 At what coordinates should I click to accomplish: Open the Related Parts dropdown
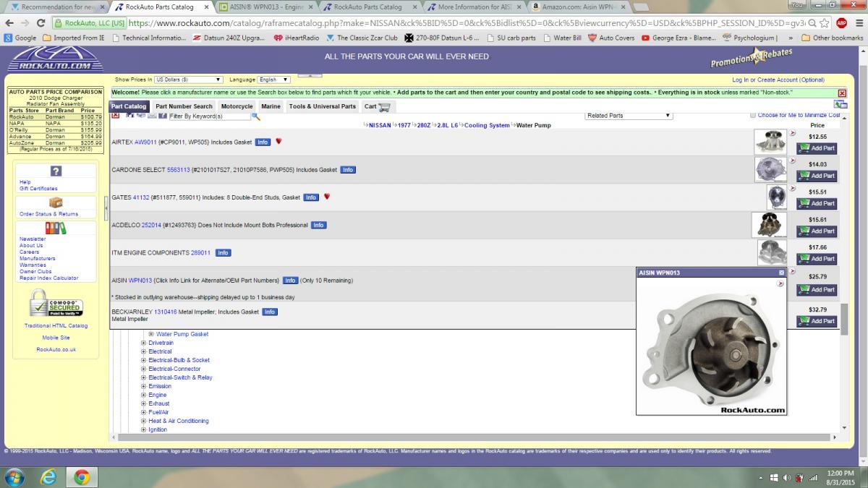tap(629, 116)
